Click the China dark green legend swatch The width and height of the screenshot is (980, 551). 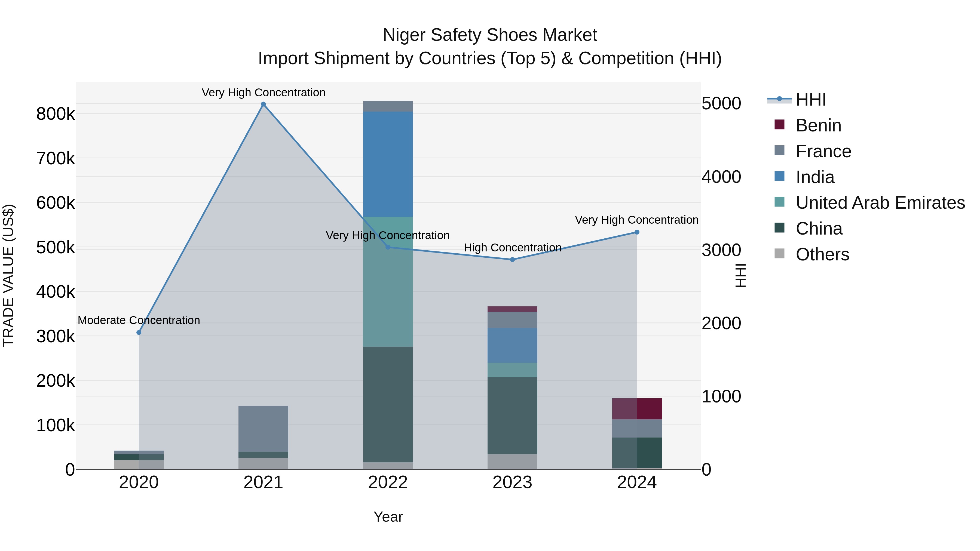[x=780, y=227]
